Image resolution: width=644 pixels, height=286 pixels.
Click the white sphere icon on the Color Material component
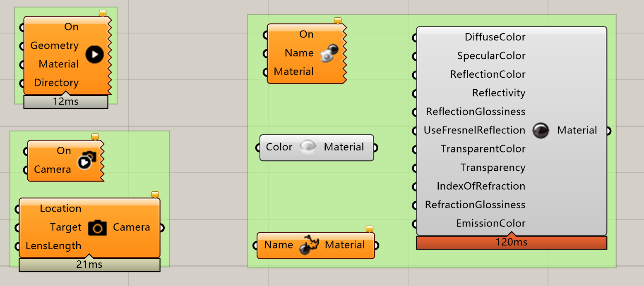pos(308,147)
